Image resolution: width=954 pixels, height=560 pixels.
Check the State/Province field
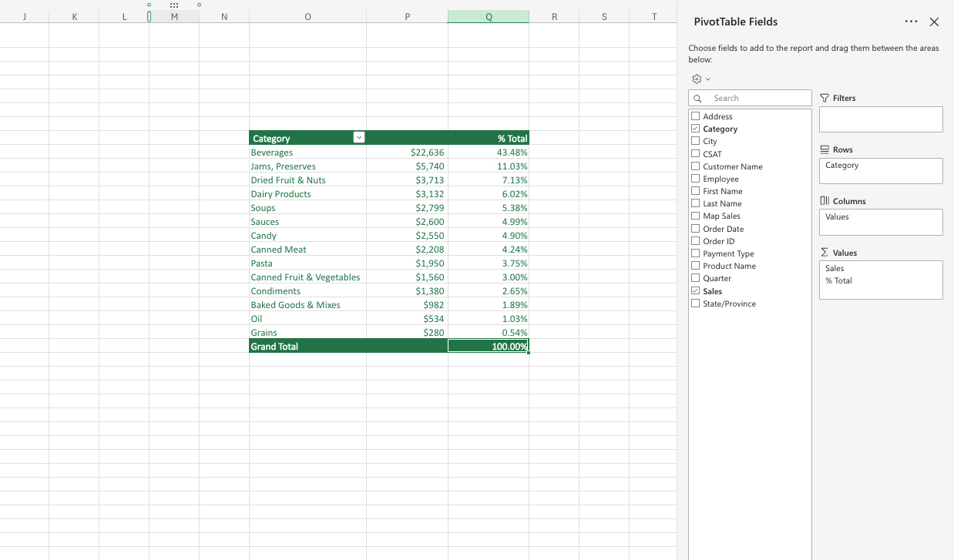pos(696,303)
